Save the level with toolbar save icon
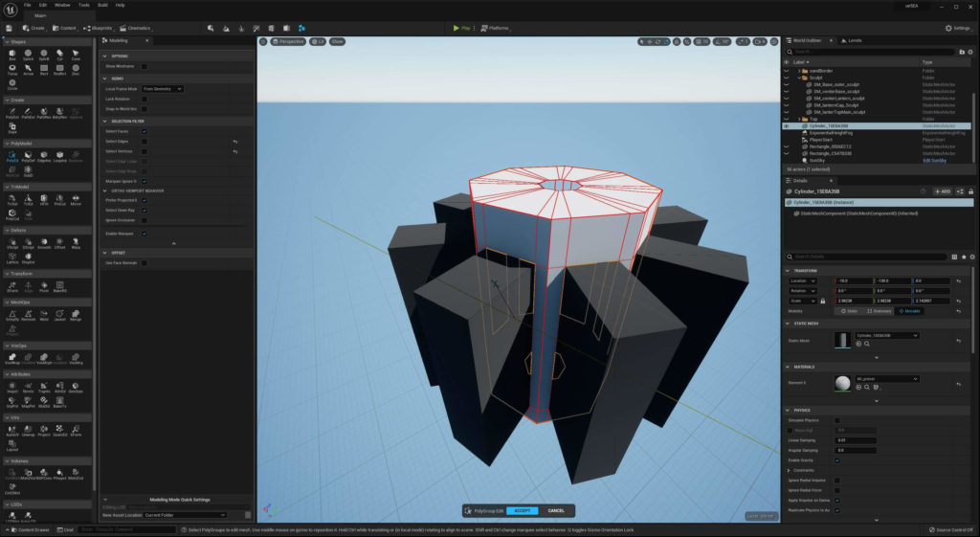 [x=9, y=28]
